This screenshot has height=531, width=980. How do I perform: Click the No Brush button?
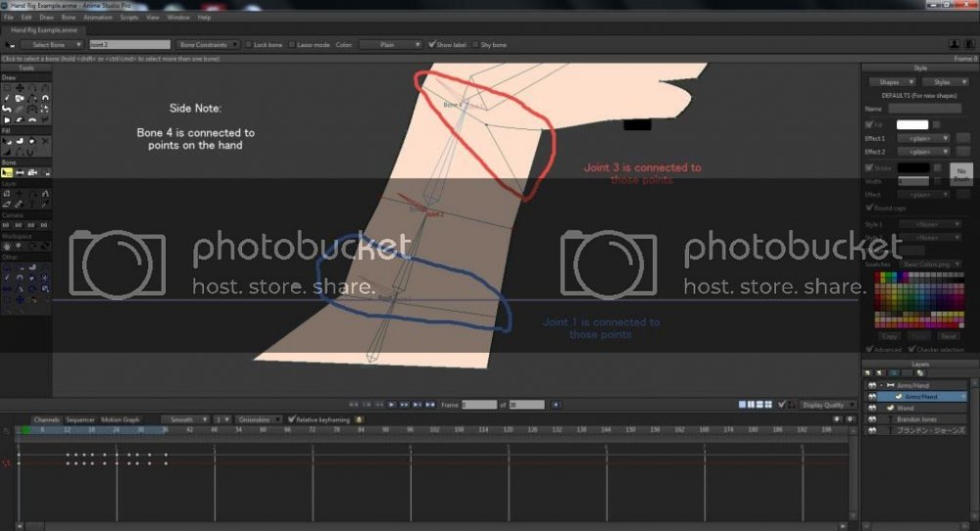(961, 174)
